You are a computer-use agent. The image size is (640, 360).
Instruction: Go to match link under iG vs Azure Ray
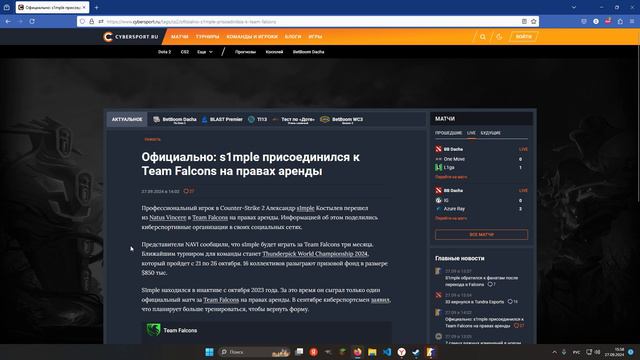click(x=451, y=218)
